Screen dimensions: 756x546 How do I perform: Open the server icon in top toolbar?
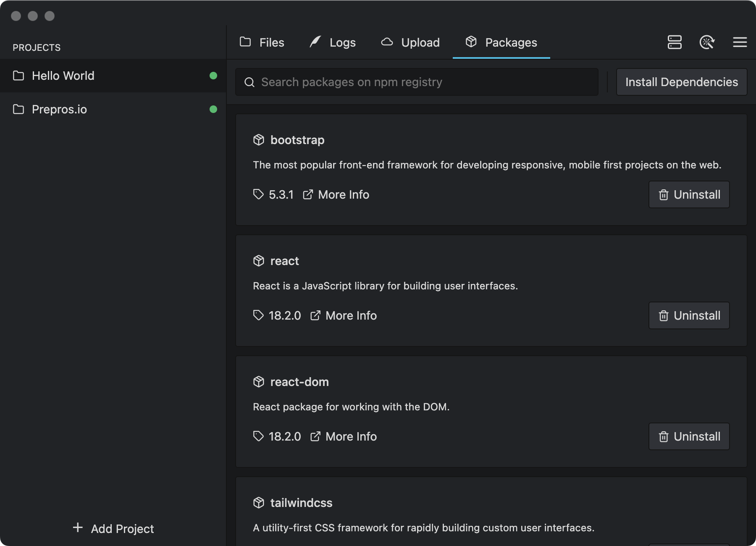pos(675,42)
